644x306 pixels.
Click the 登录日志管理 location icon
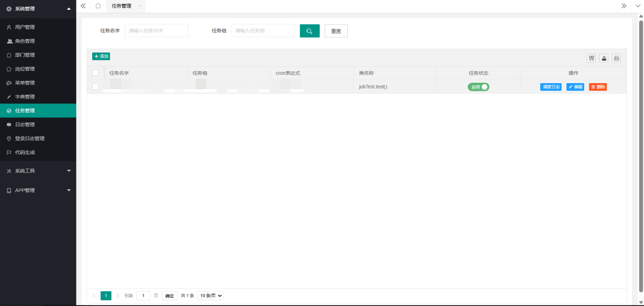9,139
